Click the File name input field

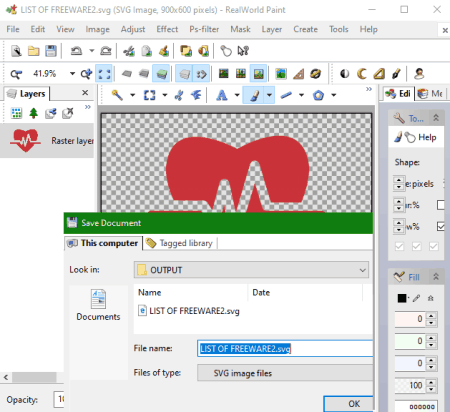click(285, 349)
